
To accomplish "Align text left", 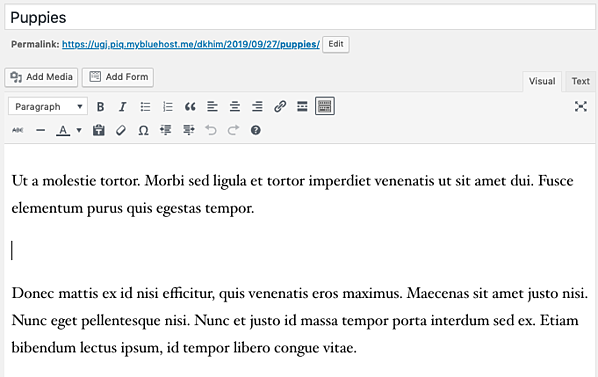I will pos(212,106).
